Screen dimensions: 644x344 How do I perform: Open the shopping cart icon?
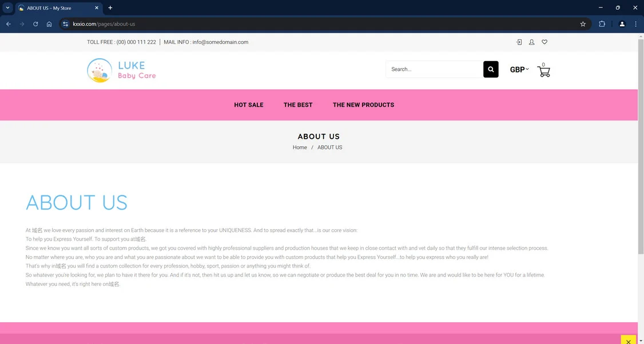coord(543,71)
